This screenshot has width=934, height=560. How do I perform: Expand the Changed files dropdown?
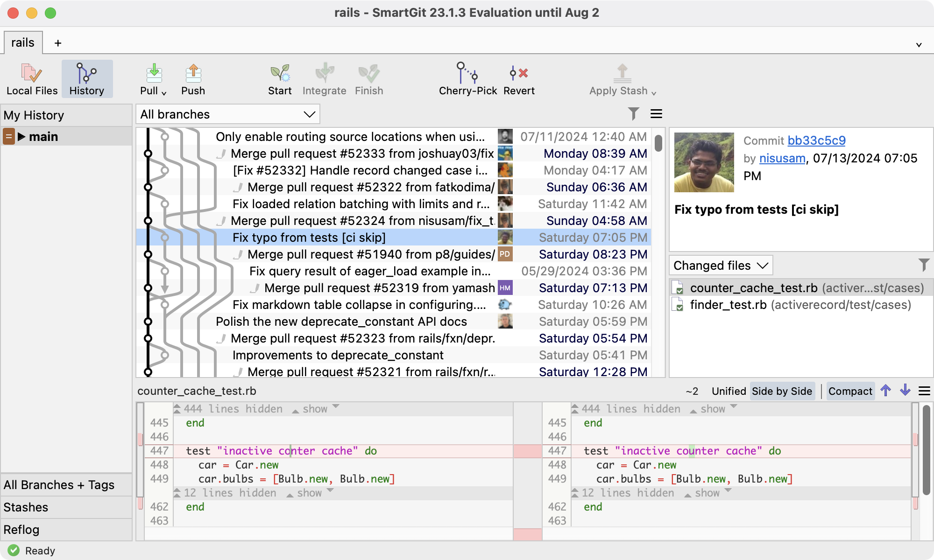point(721,266)
